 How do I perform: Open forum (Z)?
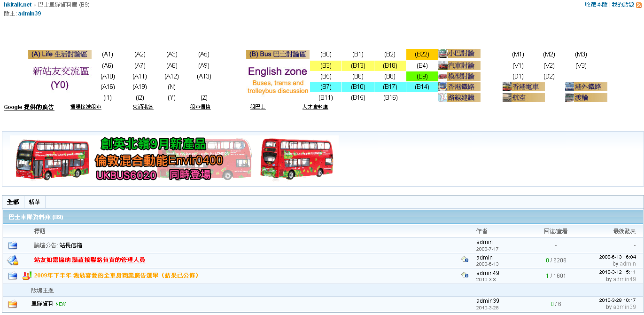pyautogui.click(x=204, y=98)
